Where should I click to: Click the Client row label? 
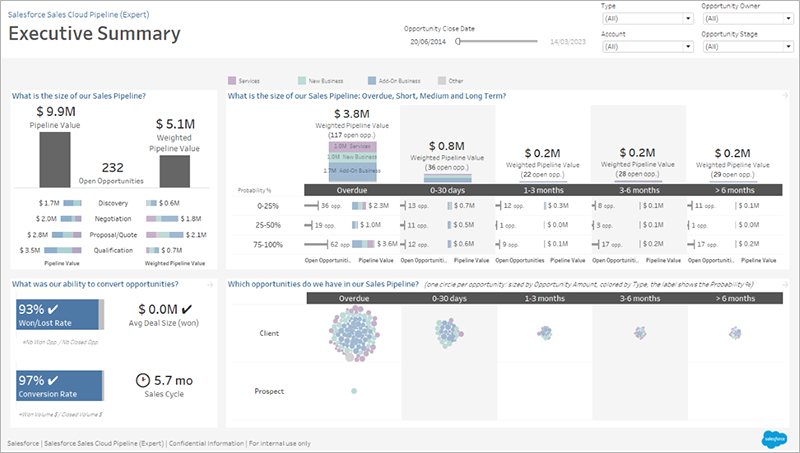click(269, 334)
